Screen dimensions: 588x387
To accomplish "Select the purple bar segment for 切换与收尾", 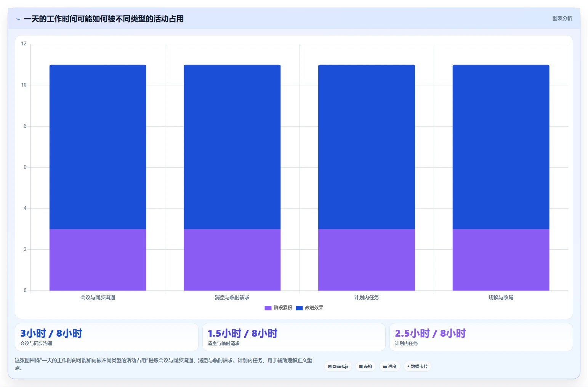I will [501, 260].
